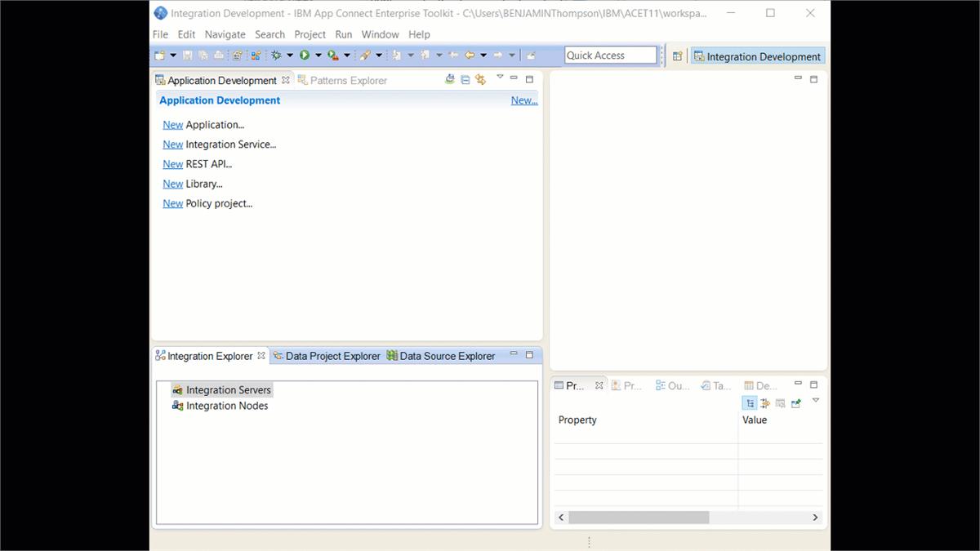Screen dimensions: 980x551
Task: Click the Link with Editor icon above the palette
Action: 479,78
